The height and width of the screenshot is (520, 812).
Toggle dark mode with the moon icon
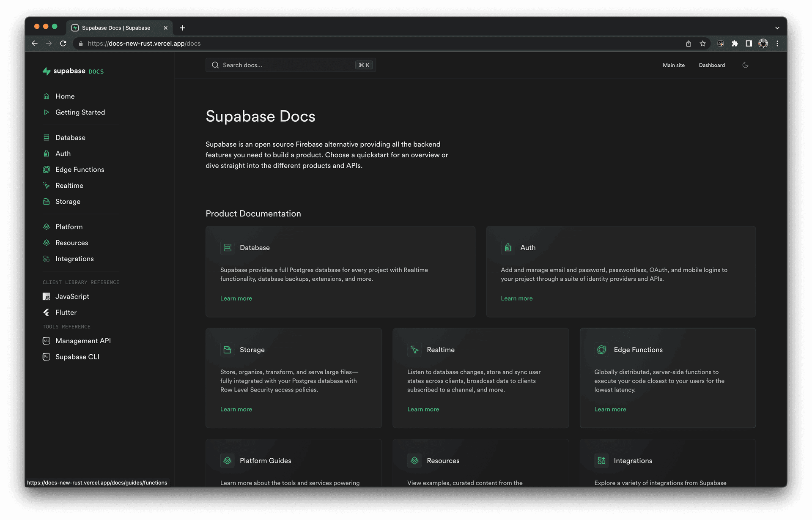(746, 65)
